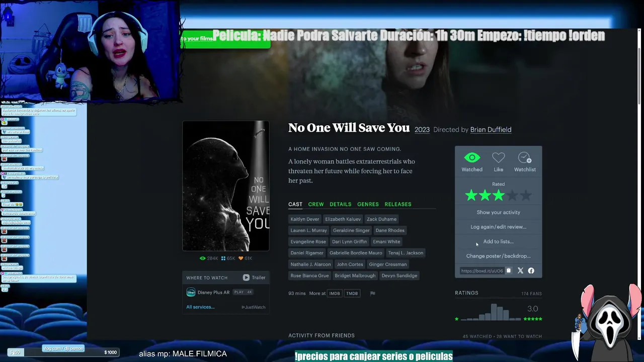
Task: Open Tenaj L. Jackson's cast page
Action: click(406, 253)
